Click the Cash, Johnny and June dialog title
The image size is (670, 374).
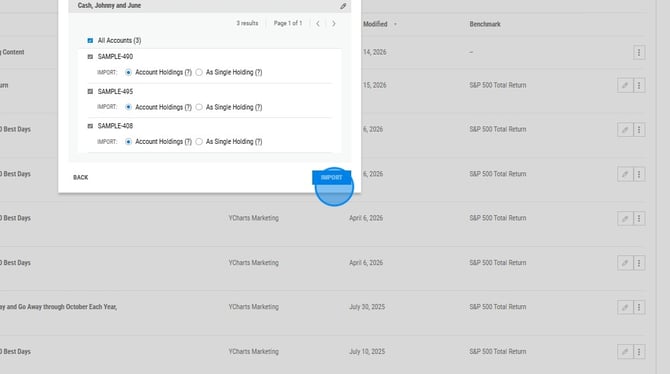(x=109, y=6)
